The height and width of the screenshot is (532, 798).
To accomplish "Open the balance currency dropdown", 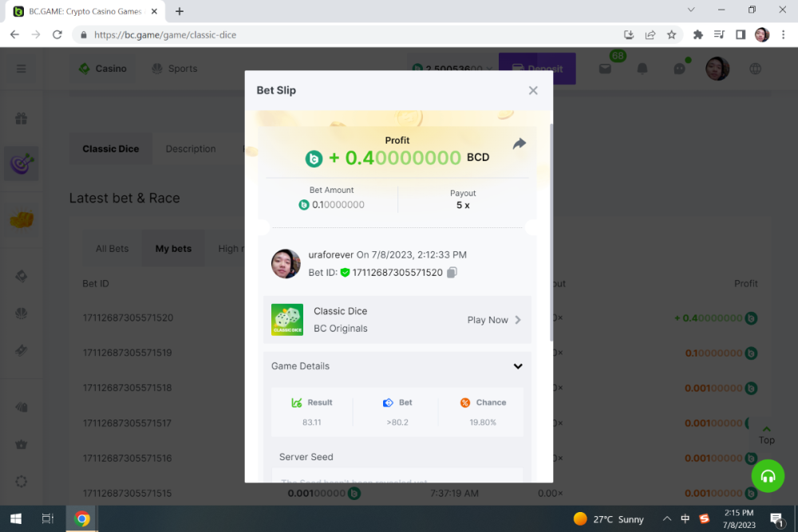I will 489,69.
